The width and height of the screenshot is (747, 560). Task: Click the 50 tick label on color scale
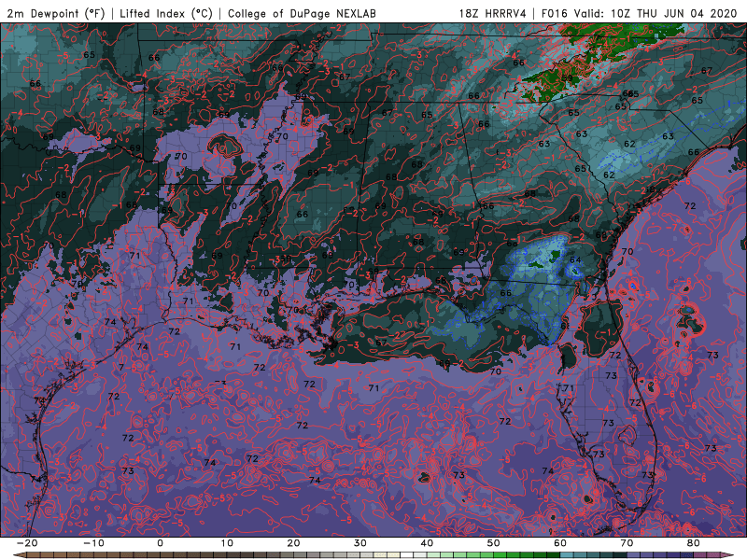tap(494, 543)
